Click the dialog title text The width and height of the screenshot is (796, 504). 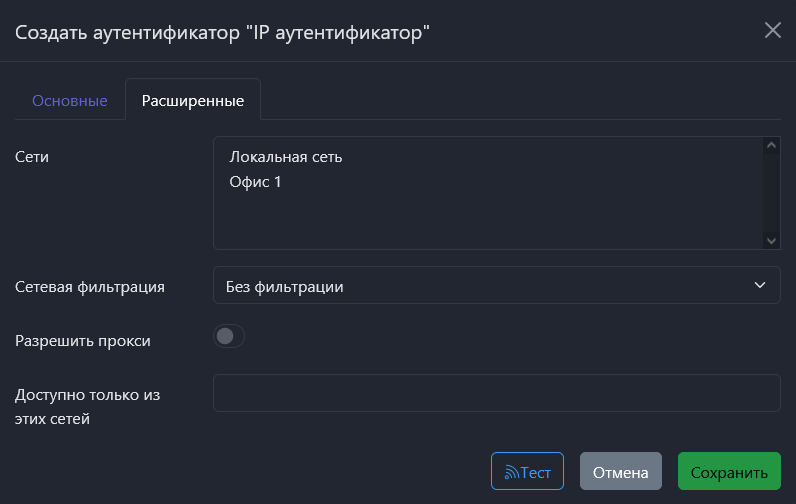coord(223,32)
